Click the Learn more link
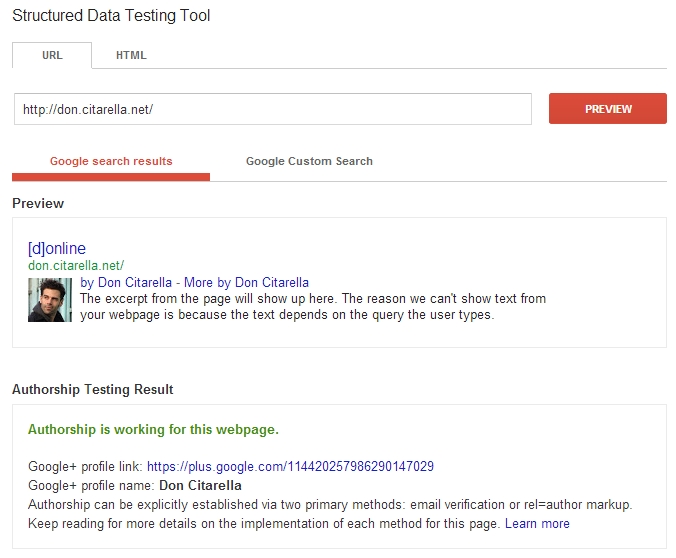This screenshot has width=676, height=558. click(537, 524)
